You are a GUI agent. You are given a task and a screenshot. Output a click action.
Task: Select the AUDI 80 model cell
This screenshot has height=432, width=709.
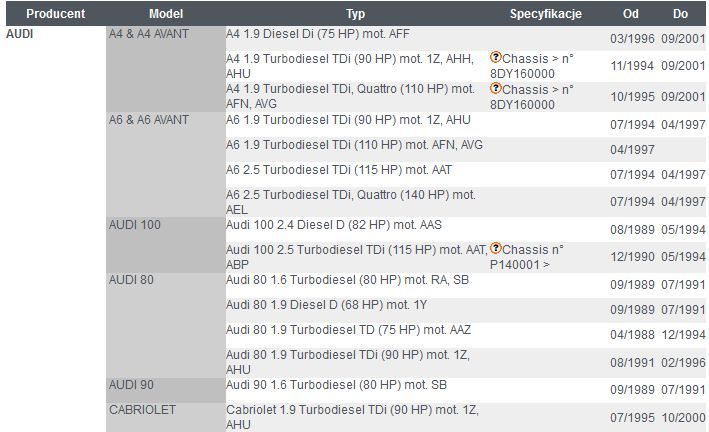point(166,325)
